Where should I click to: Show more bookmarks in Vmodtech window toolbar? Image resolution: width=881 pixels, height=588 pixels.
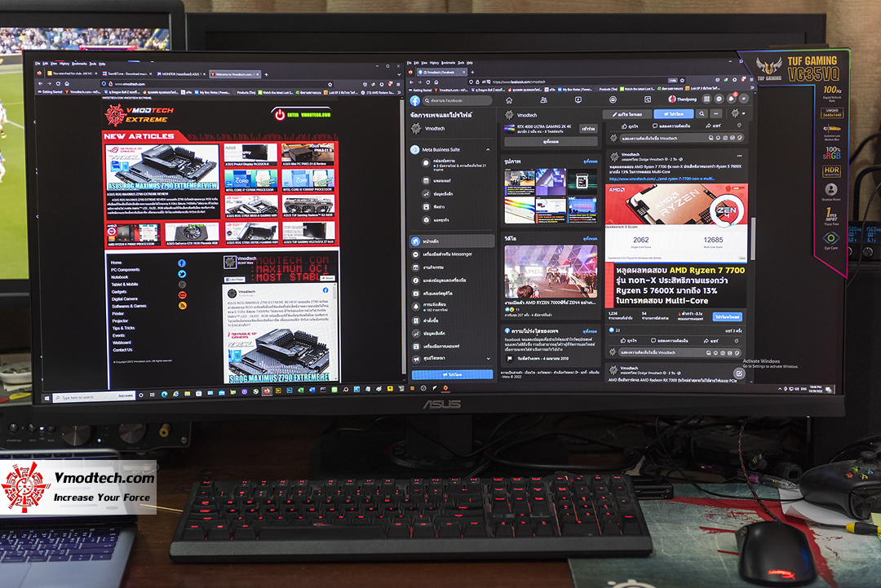click(398, 92)
